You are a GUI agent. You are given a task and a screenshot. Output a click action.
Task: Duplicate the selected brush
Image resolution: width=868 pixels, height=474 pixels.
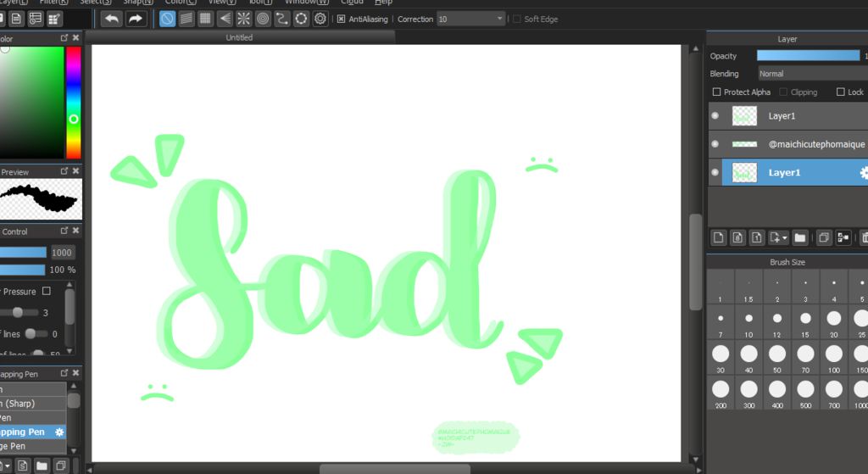point(61,466)
